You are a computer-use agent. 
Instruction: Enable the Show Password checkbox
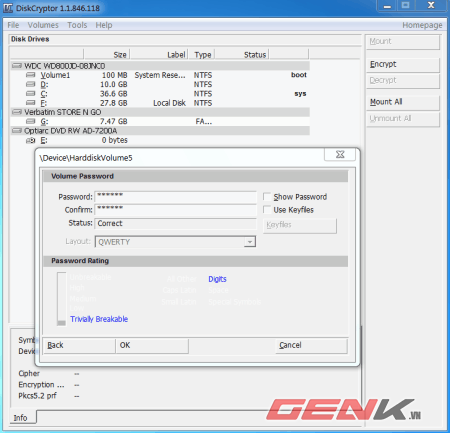tap(267, 197)
